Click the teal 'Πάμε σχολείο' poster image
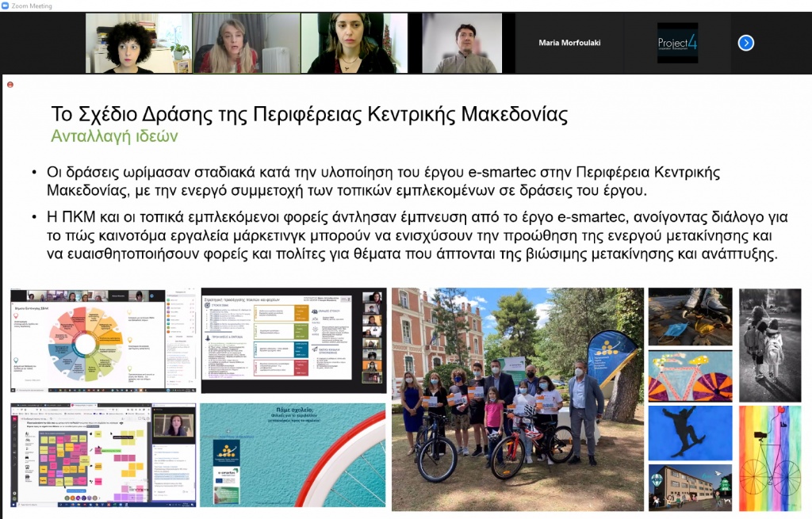The height and width of the screenshot is (519, 812). click(293, 455)
